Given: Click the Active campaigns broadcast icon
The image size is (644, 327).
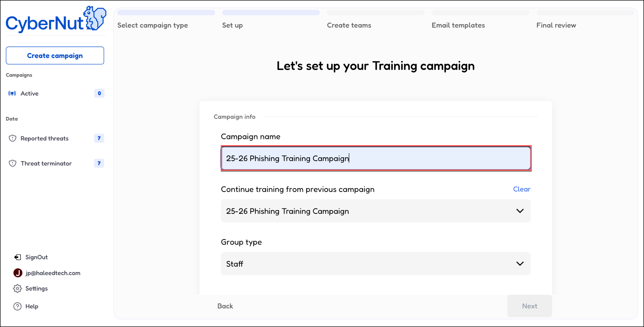Looking at the screenshot, I should point(12,94).
